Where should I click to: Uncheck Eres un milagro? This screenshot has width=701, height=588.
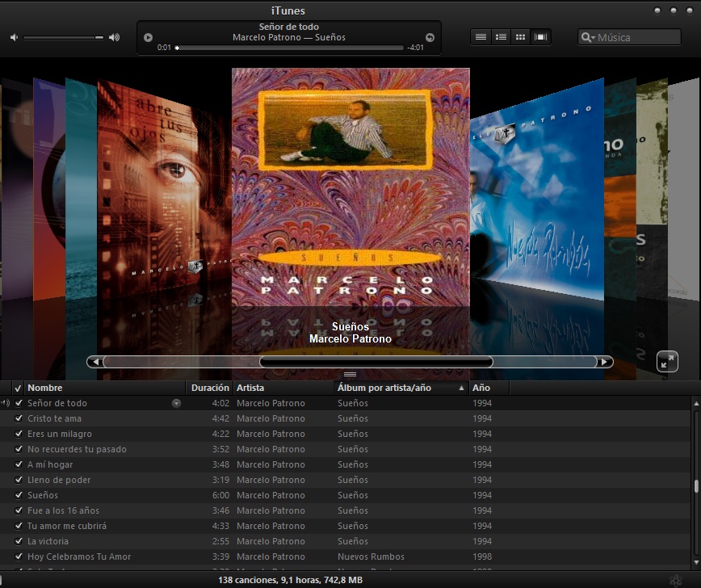coord(19,434)
